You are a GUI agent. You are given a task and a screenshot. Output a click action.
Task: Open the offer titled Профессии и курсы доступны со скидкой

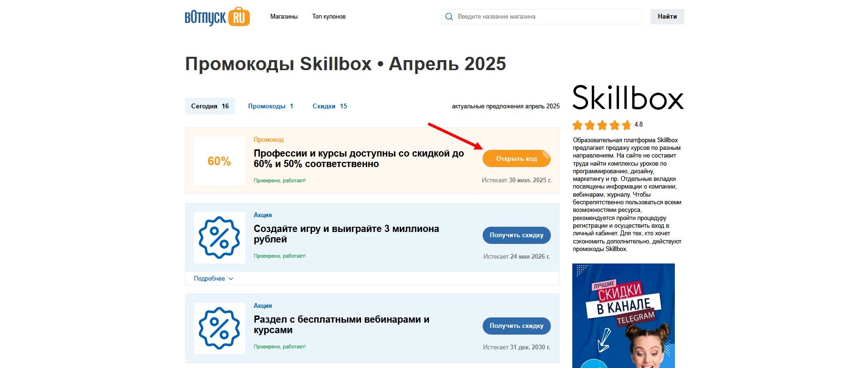pos(359,158)
